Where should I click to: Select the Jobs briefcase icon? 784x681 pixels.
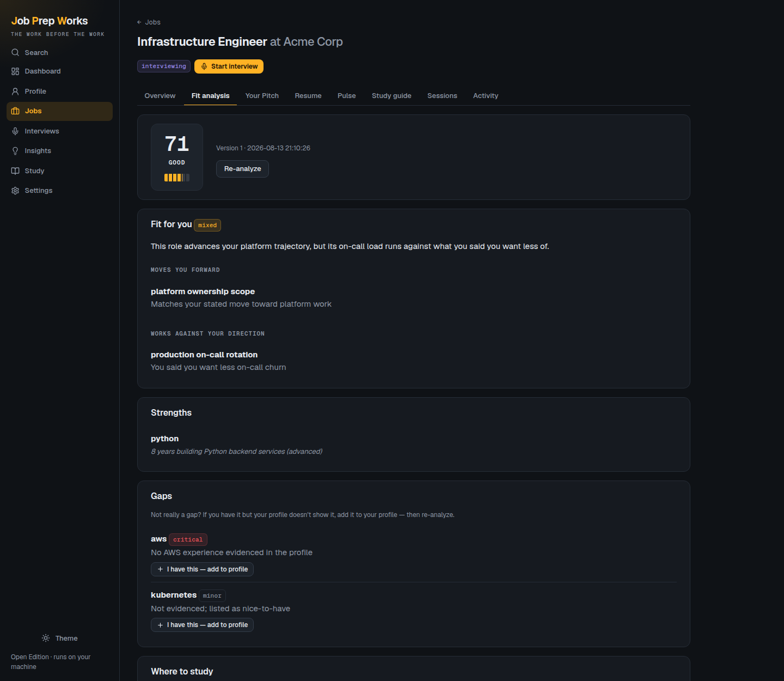[15, 111]
